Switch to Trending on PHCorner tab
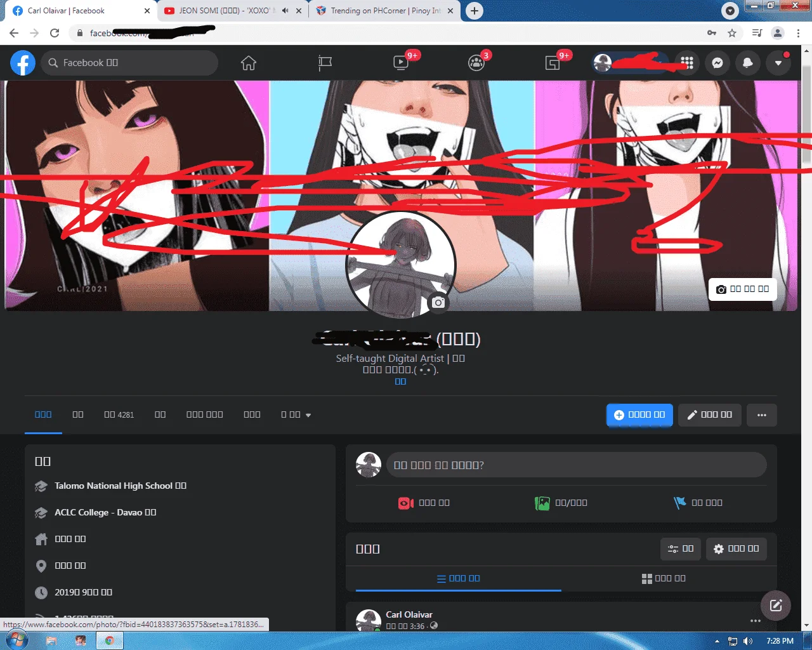Image resolution: width=812 pixels, height=650 pixels. coord(385,11)
